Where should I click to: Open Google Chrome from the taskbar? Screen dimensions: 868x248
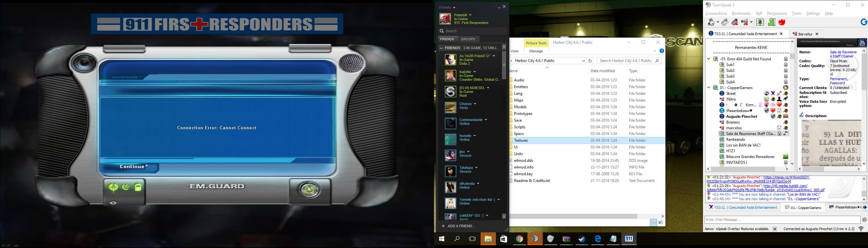tap(519, 239)
